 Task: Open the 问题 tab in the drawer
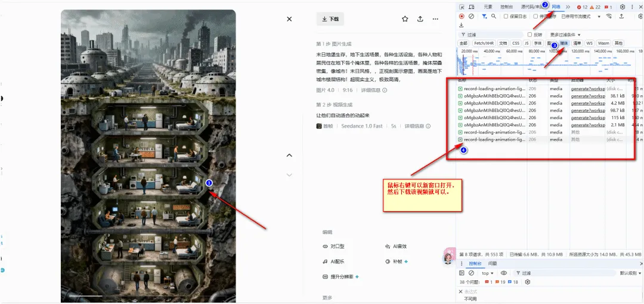[493, 263]
